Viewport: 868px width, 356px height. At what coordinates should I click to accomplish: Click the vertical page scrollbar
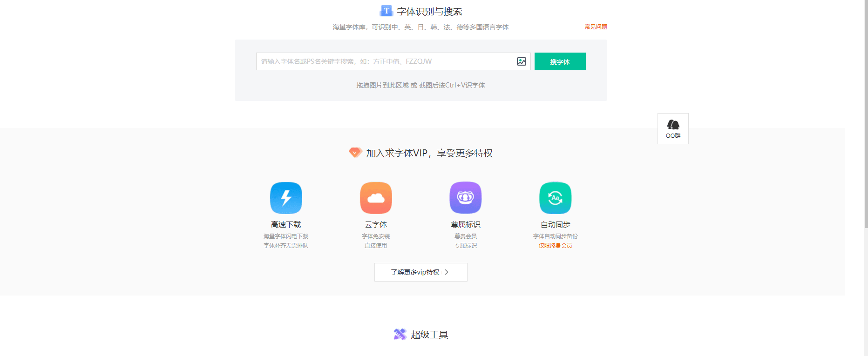click(x=866, y=114)
